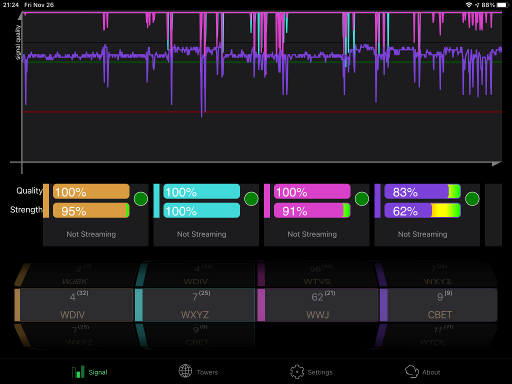Viewport: 512px width, 384px height.
Task: Tap the 21:24 clock in status bar
Action: (11, 5)
